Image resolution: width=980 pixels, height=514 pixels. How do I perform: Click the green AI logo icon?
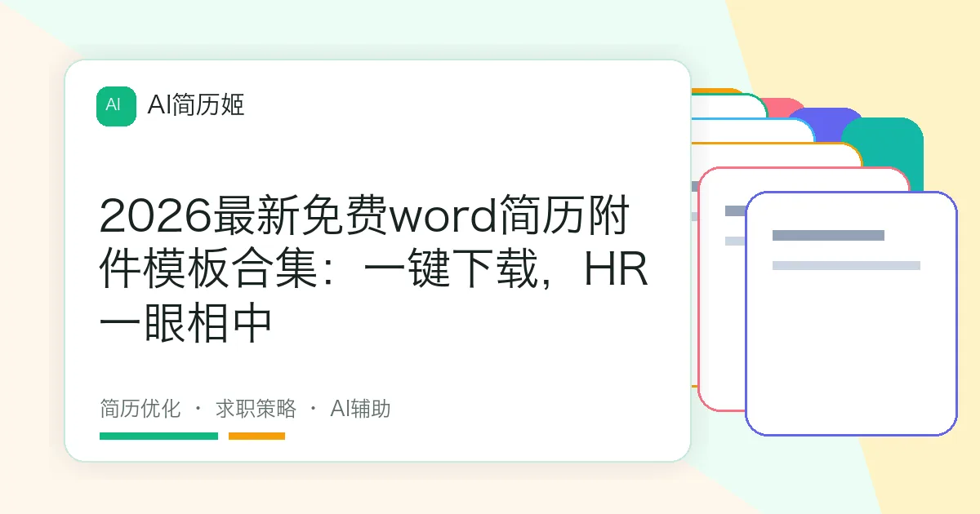(x=116, y=106)
